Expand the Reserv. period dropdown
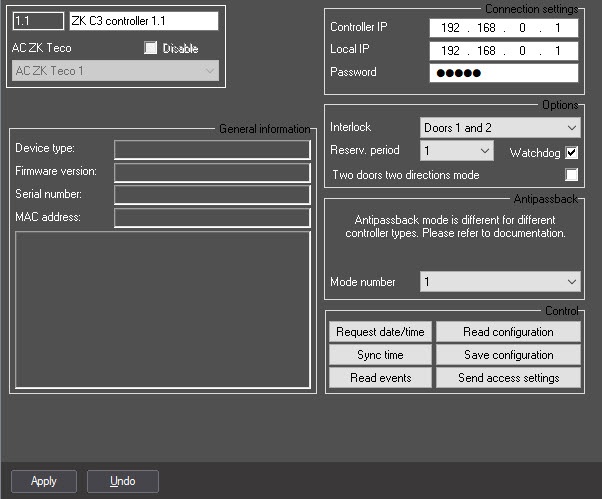 (456, 151)
